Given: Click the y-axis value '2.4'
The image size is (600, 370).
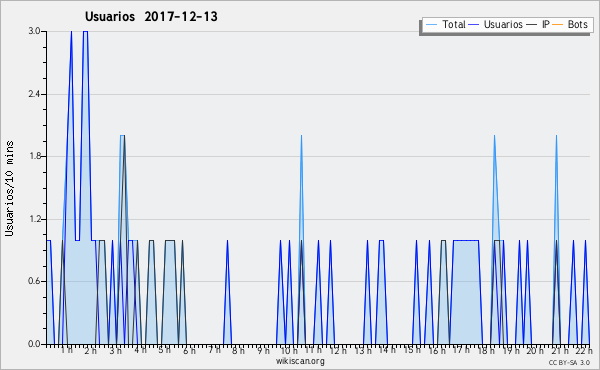Looking at the screenshot, I should [x=34, y=94].
